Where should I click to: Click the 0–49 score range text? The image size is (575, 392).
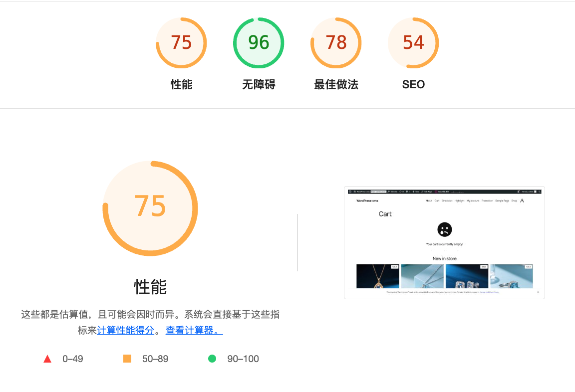click(x=73, y=359)
